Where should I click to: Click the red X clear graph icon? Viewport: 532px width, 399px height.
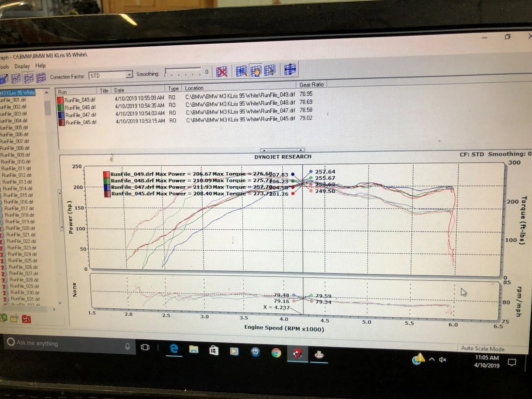tap(222, 72)
